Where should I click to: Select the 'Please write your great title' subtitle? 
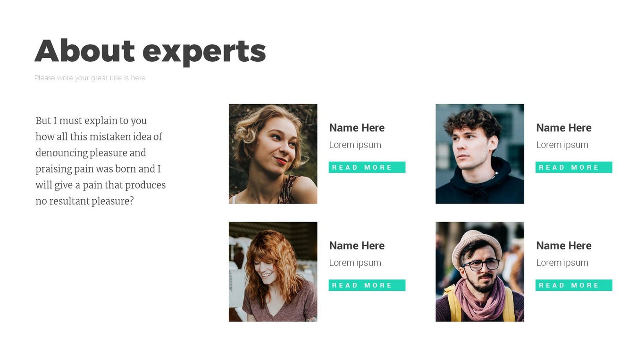pyautogui.click(x=90, y=78)
